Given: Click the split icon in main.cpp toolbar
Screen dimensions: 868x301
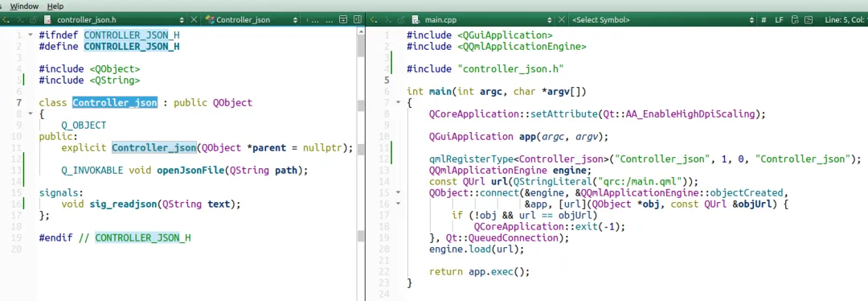Looking at the screenshot, I should [x=809, y=19].
